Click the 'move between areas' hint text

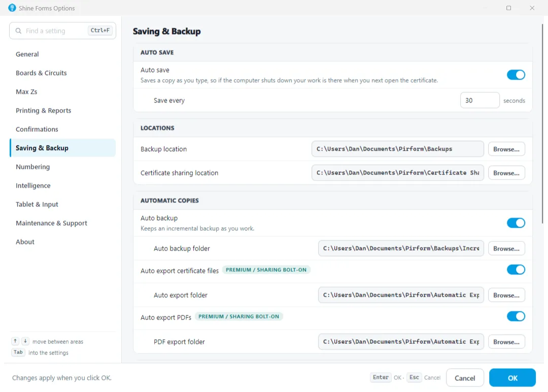[x=58, y=342]
